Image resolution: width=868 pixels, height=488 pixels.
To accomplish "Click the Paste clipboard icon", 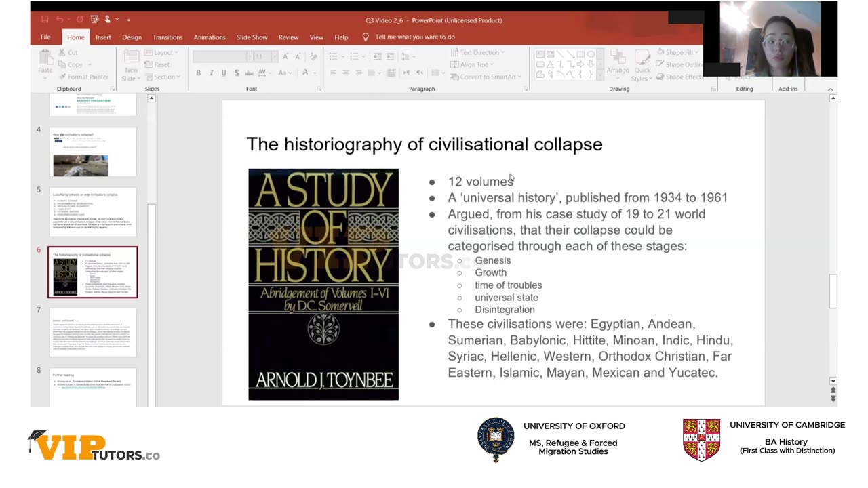I will [x=45, y=56].
